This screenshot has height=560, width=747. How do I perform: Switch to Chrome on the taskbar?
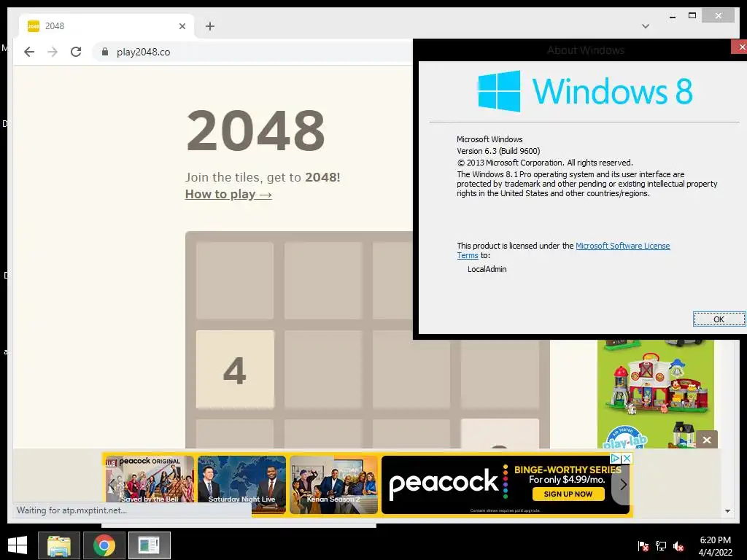click(x=104, y=545)
